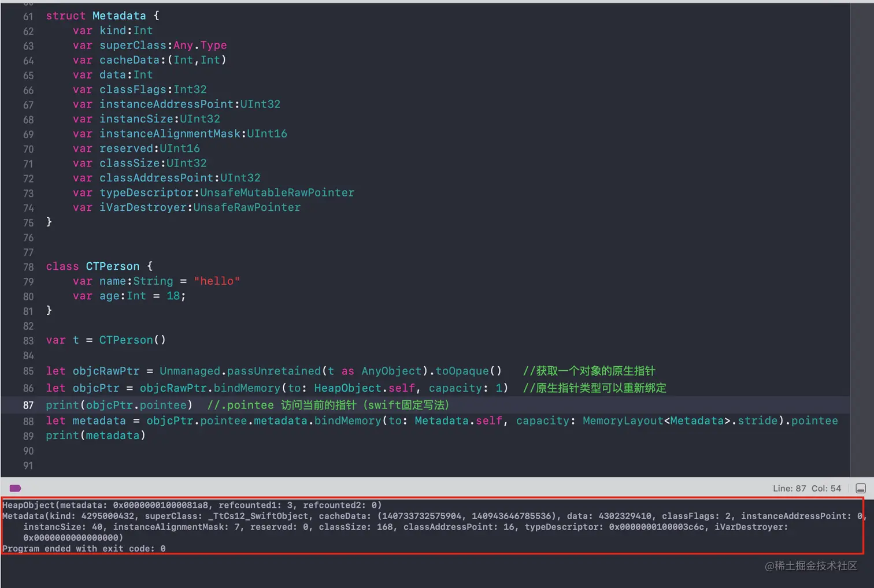
Task: Toggle the purple breakpoint activation icon
Action: (x=16, y=488)
